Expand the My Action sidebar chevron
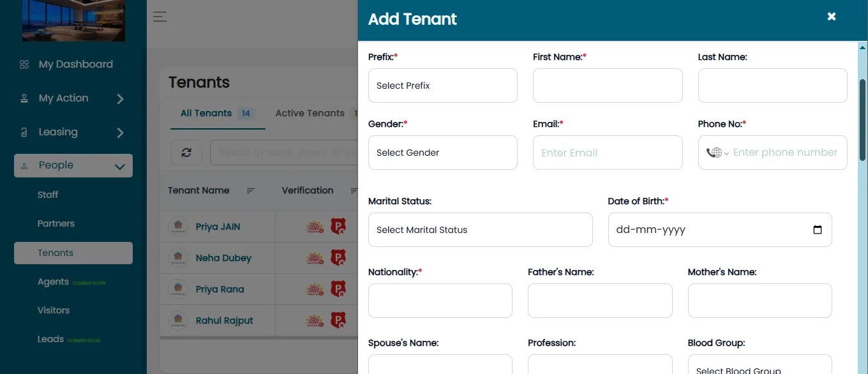This screenshot has height=374, width=868. (120, 99)
